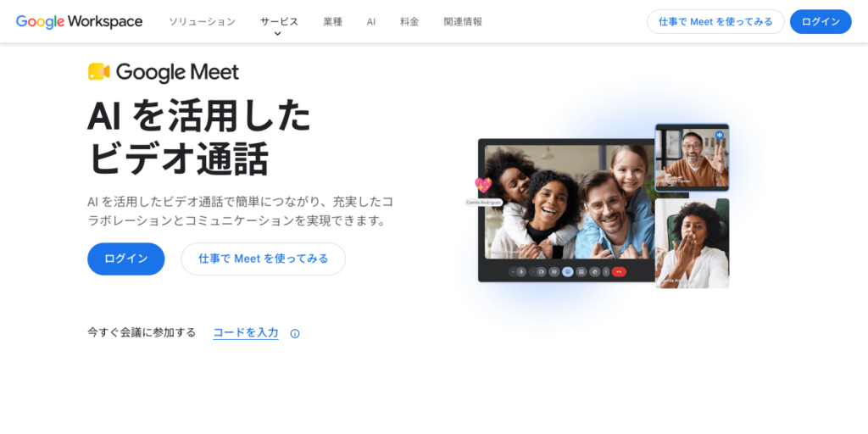
Task: Open the 業種 menu
Action: coord(332,21)
